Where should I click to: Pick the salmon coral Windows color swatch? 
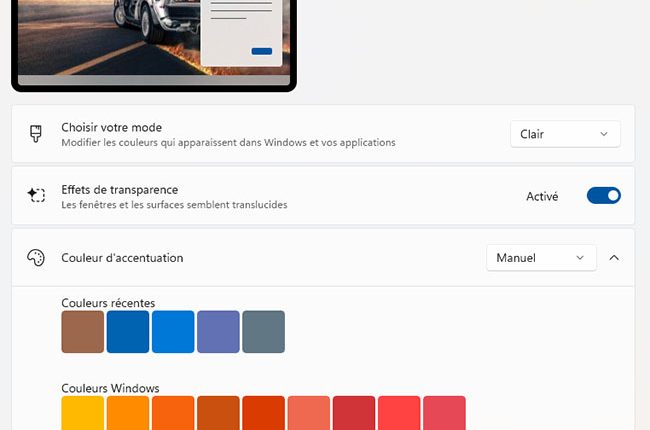coord(309,413)
